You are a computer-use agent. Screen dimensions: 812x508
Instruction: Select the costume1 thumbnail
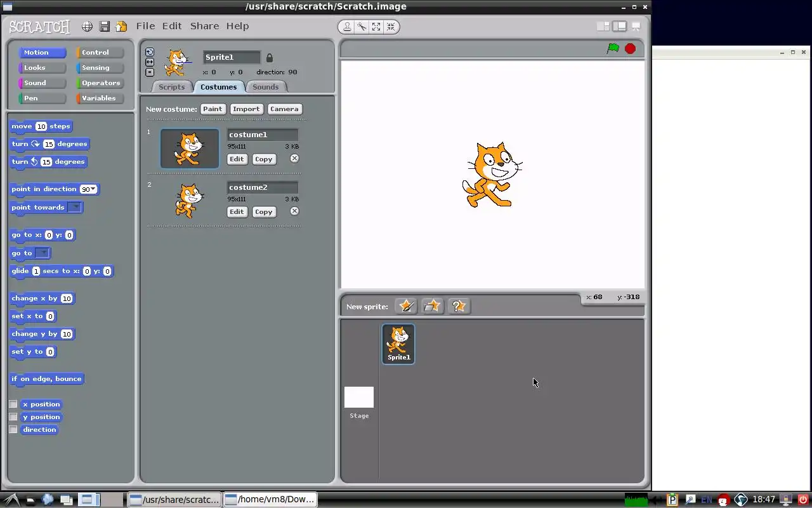[190, 149]
